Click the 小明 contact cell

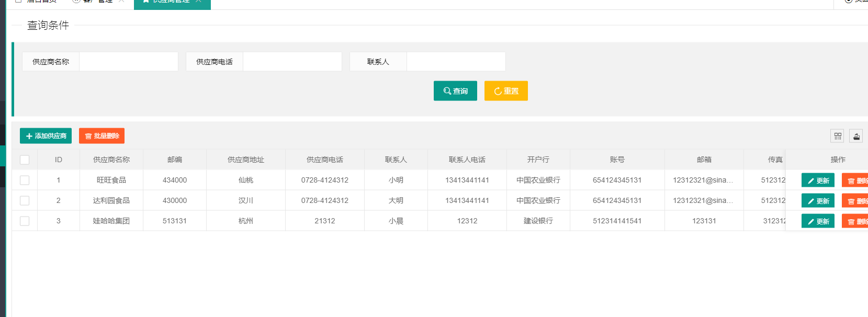[396, 180]
